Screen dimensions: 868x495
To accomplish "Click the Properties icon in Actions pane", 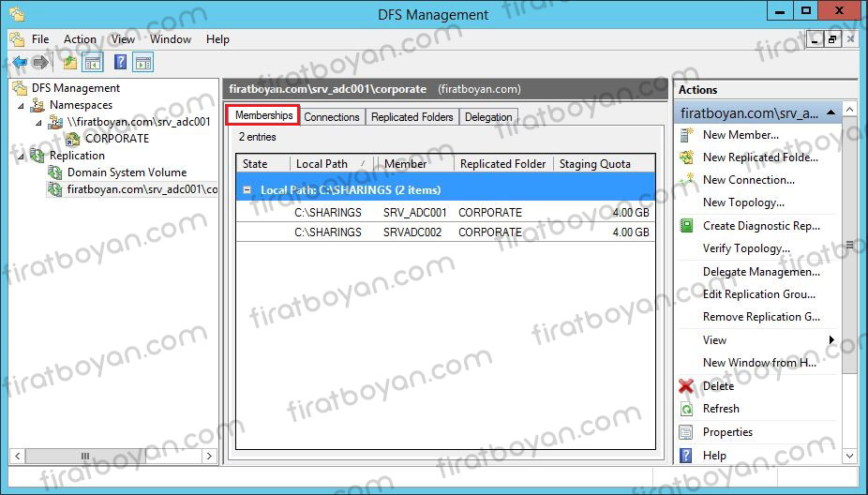I will tap(686, 432).
